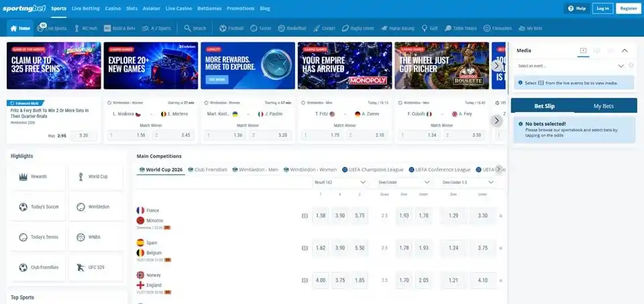Viewport: 644px width, 304px height.
Task: Open Your Empire Has Arrived Monopoly banner
Action: (x=345, y=66)
